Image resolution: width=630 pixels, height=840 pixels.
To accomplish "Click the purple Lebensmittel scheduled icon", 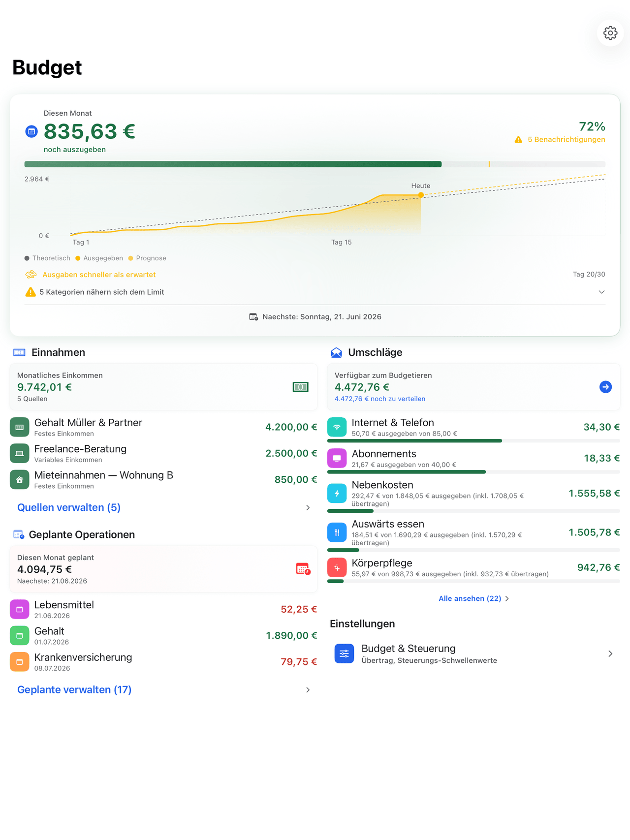I will pyautogui.click(x=20, y=609).
